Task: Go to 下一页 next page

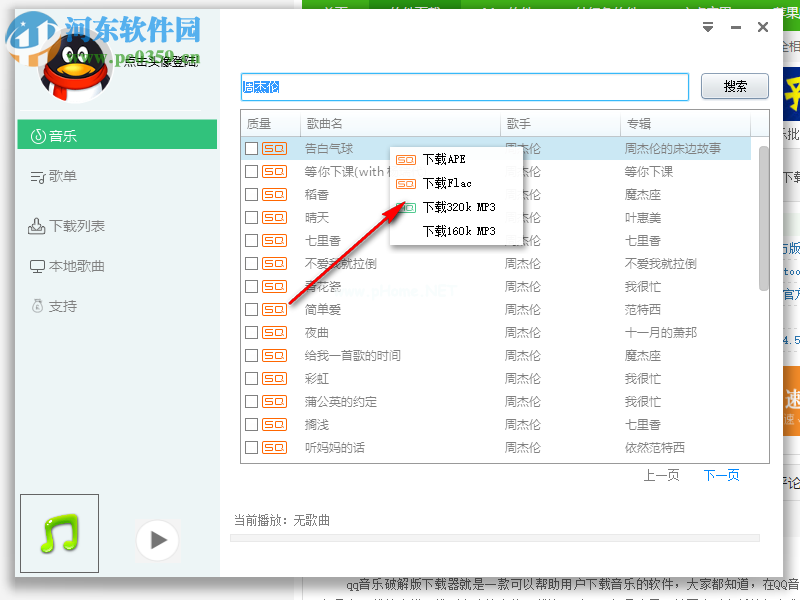Action: 721,476
